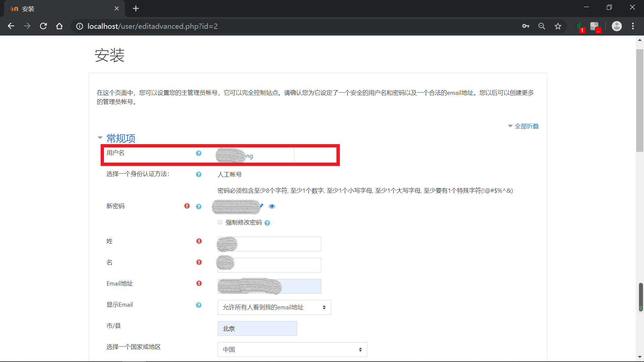The height and width of the screenshot is (362, 644).
Task: Open a new browser tab
Action: tap(136, 8)
